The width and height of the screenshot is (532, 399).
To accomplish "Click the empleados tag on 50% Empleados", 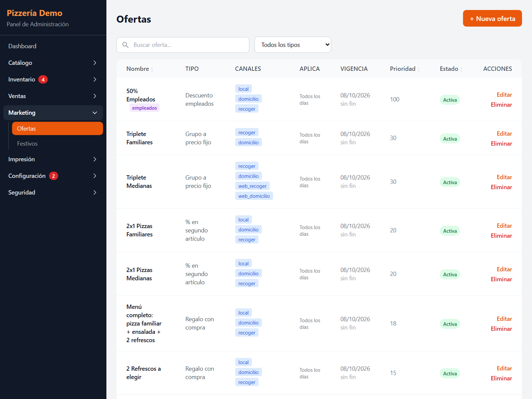I will [144, 108].
